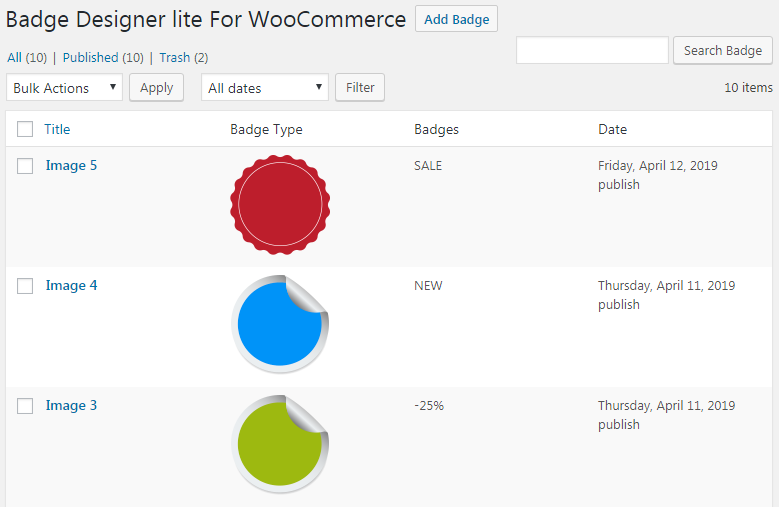779x507 pixels.
Task: Open the Image 4 badge
Action: tap(72, 286)
